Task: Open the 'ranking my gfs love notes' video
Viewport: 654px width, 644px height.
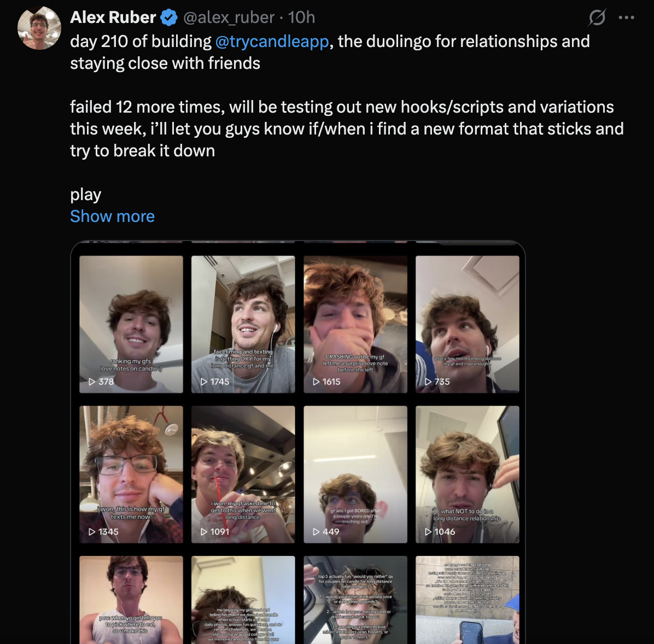Action: point(131,324)
